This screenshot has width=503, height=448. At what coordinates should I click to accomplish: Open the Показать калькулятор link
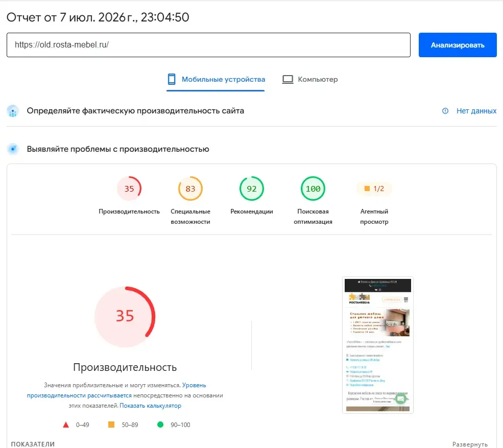150,406
